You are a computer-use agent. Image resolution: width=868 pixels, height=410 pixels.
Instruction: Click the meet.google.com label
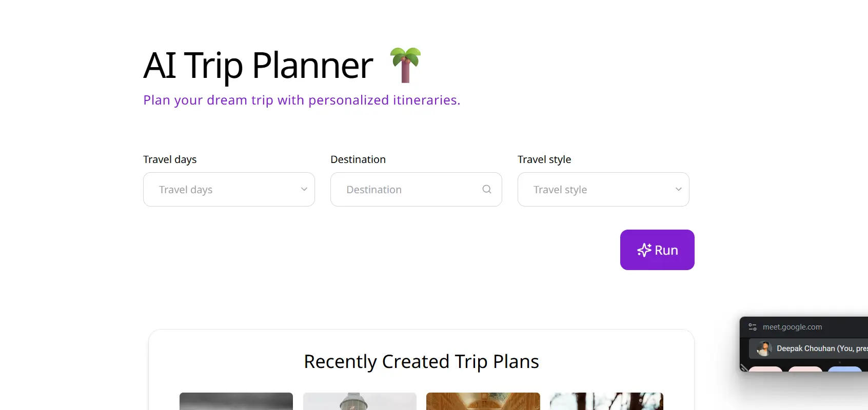coord(793,326)
